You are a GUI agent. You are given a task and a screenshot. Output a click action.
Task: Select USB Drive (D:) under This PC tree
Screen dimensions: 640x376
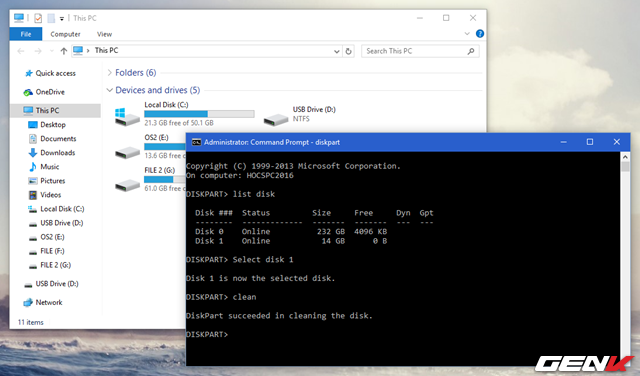[62, 223]
